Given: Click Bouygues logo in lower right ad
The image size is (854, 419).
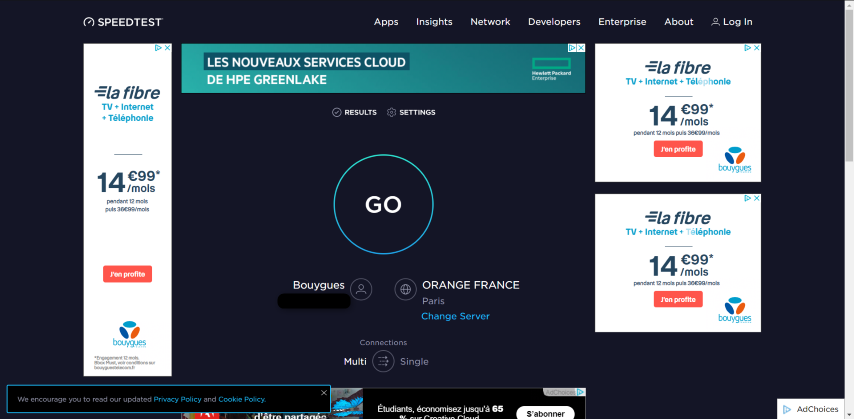Looking at the screenshot, I should click(735, 310).
